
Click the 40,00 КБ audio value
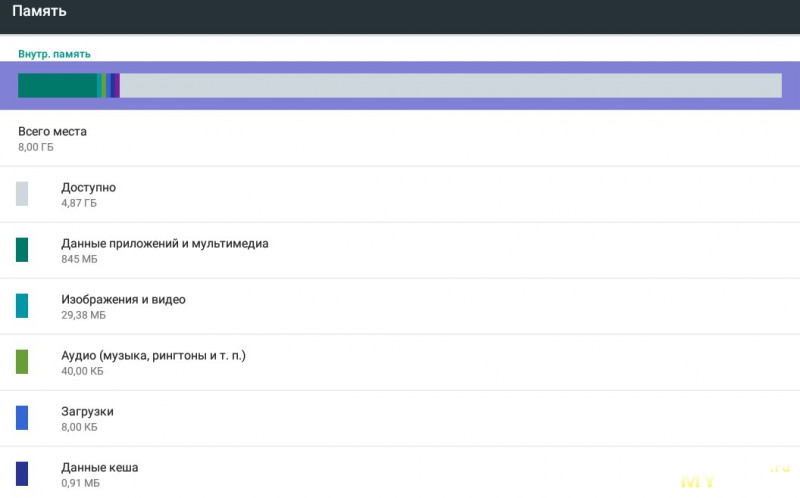82,371
